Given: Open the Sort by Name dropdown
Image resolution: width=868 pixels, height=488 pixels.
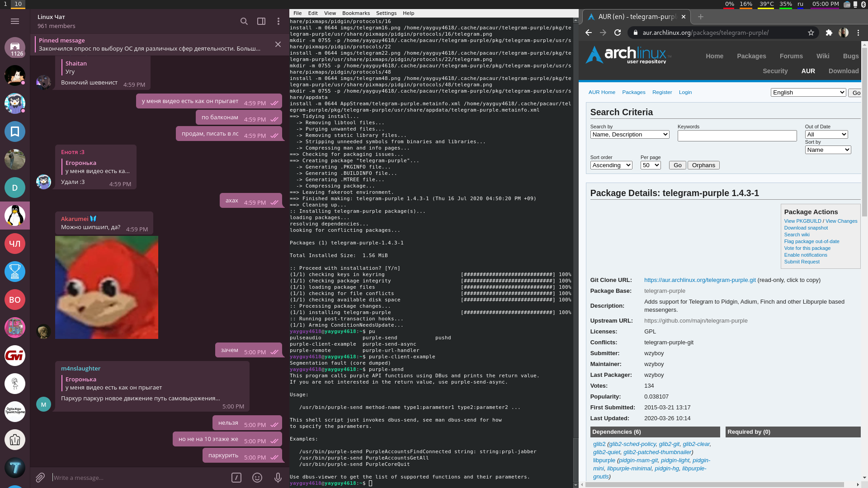Looking at the screenshot, I should (828, 150).
